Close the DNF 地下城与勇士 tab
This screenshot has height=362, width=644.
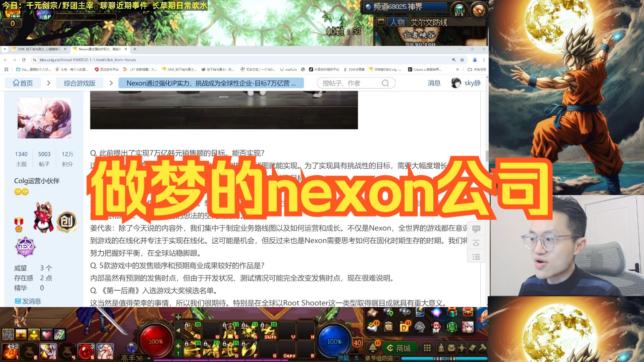coord(65,49)
